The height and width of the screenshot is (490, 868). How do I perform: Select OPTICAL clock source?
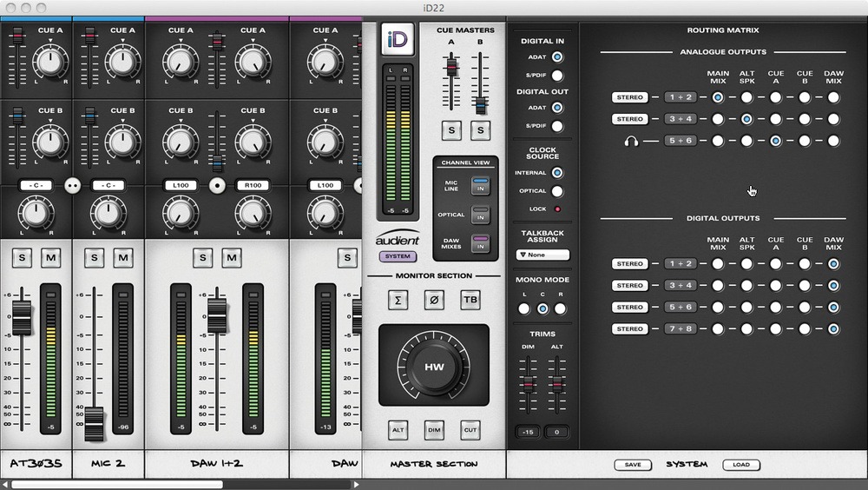pyautogui.click(x=557, y=190)
